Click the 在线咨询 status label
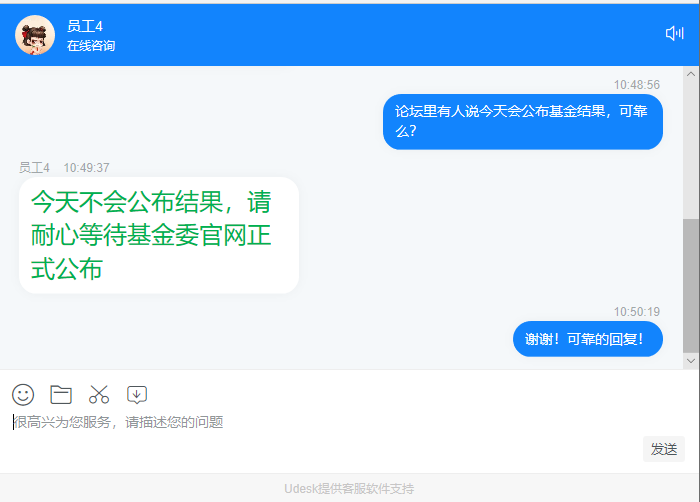The height and width of the screenshot is (502, 700). tap(91, 46)
